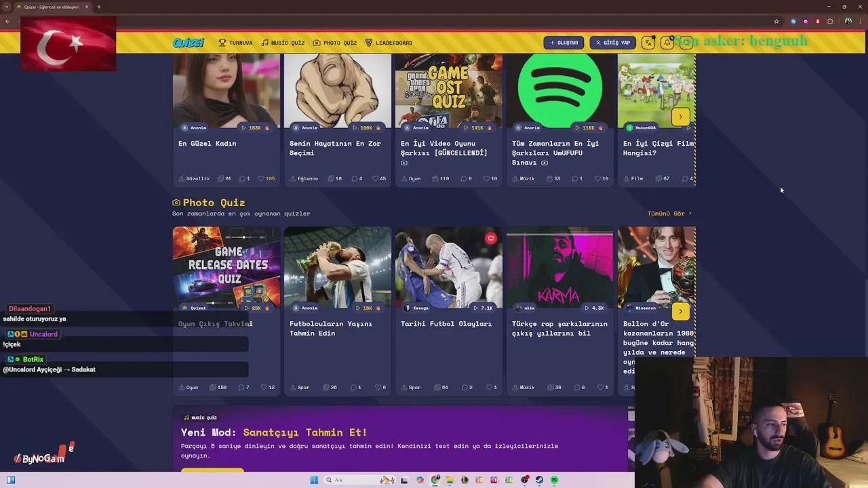Click the 4.3K play count badge
The height and width of the screenshot is (488, 868).
coord(593,308)
